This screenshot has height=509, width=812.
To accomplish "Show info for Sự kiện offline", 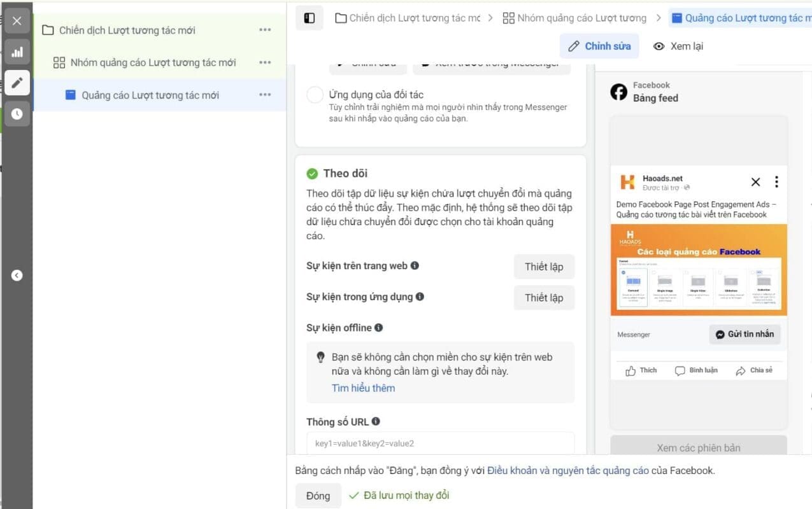I will (x=378, y=328).
